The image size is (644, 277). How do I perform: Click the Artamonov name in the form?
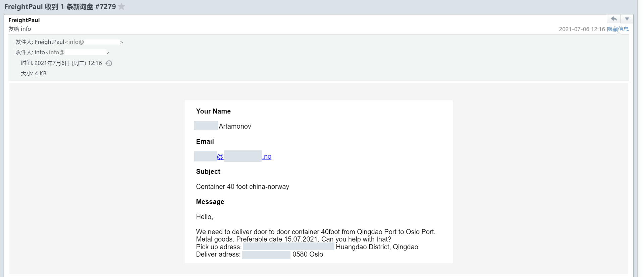(235, 126)
